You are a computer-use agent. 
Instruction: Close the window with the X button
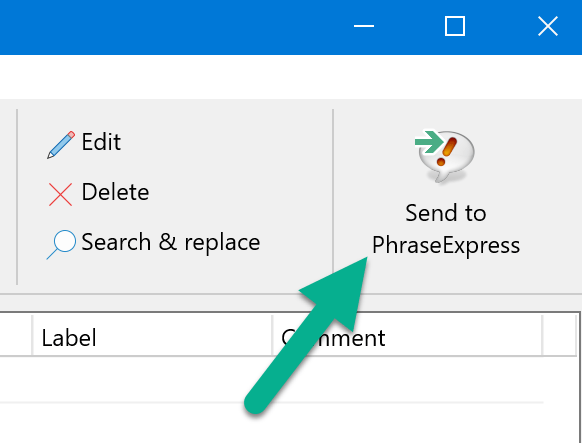tap(548, 26)
